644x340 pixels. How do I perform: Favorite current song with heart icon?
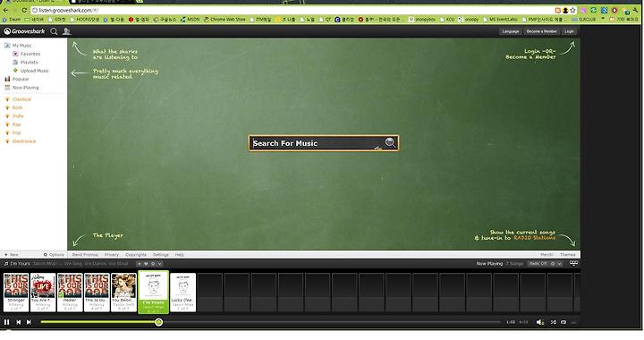tap(146, 264)
